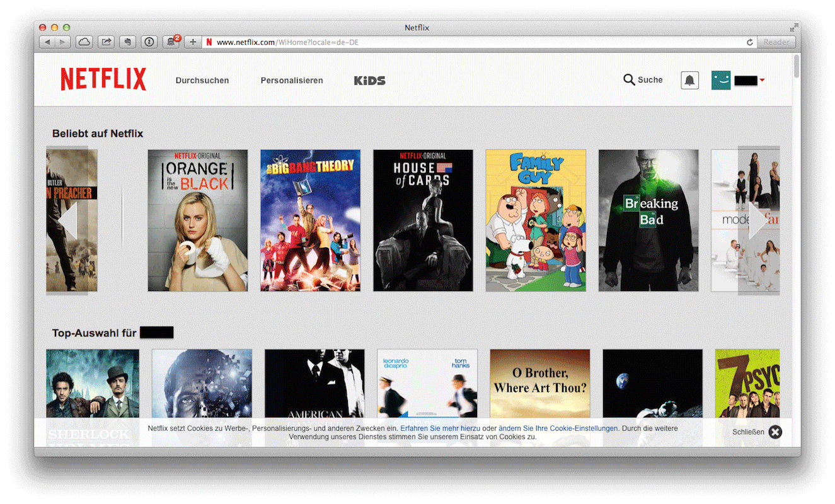The width and height of the screenshot is (835, 504).
Task: Click the Netflix logo
Action: [103, 79]
